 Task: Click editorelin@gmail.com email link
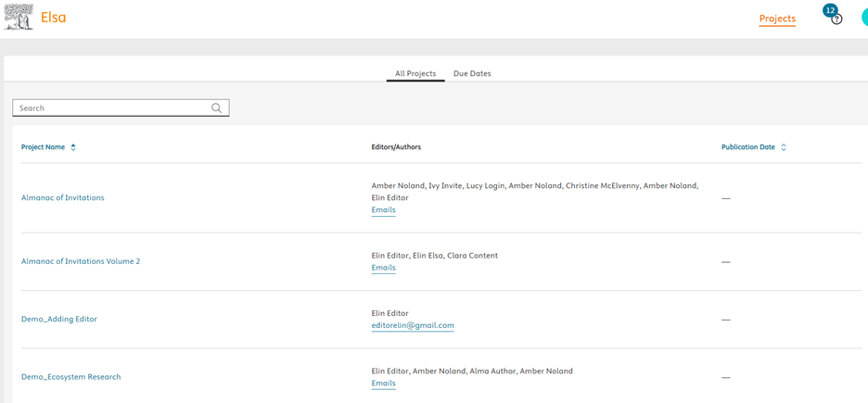point(413,326)
